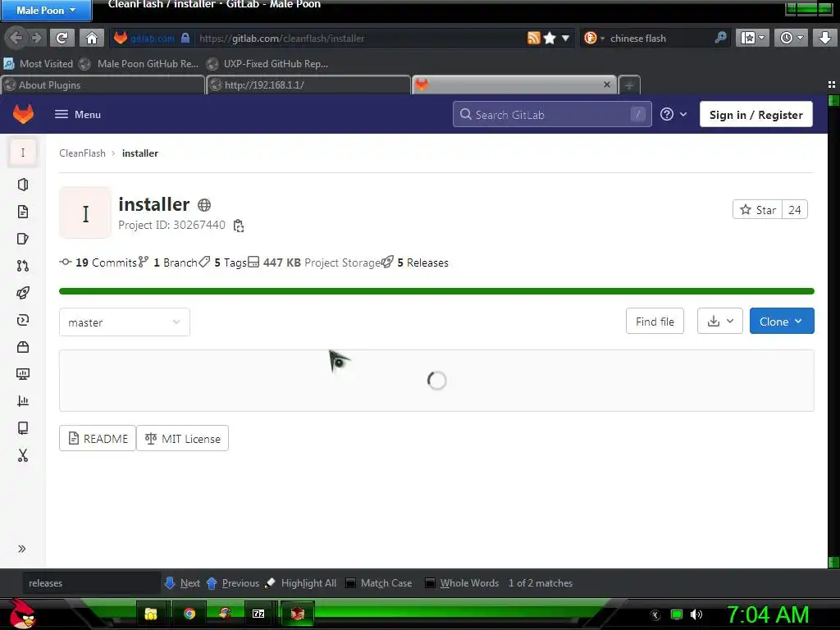Viewport: 840px width, 630px height.
Task: Click the search magnifier icon
Action: point(720,38)
